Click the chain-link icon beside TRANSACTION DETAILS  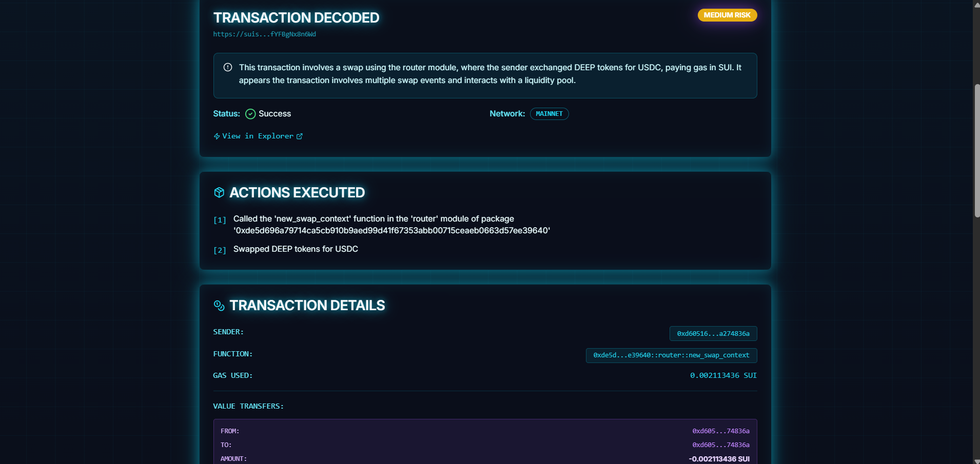(220, 306)
